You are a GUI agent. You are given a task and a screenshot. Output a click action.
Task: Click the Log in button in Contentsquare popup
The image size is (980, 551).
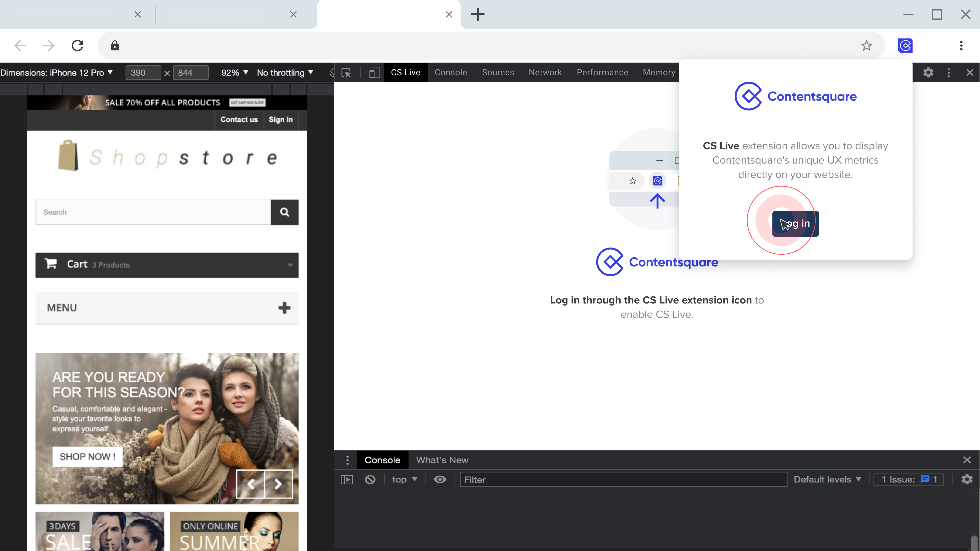click(x=795, y=224)
